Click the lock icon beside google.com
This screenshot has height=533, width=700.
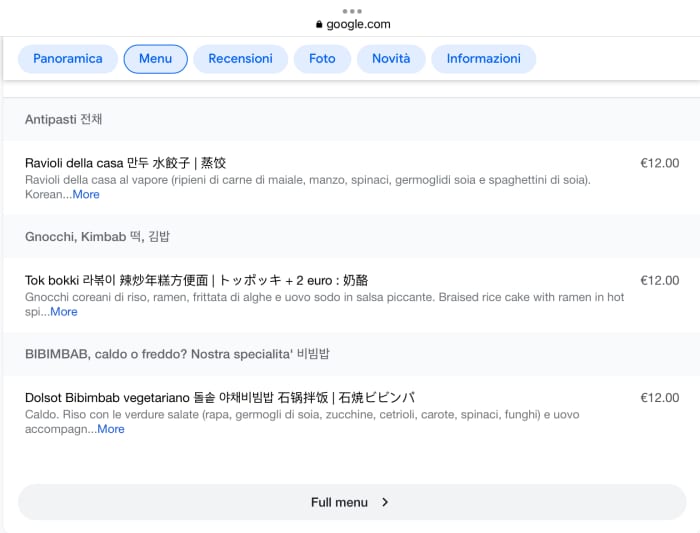319,24
